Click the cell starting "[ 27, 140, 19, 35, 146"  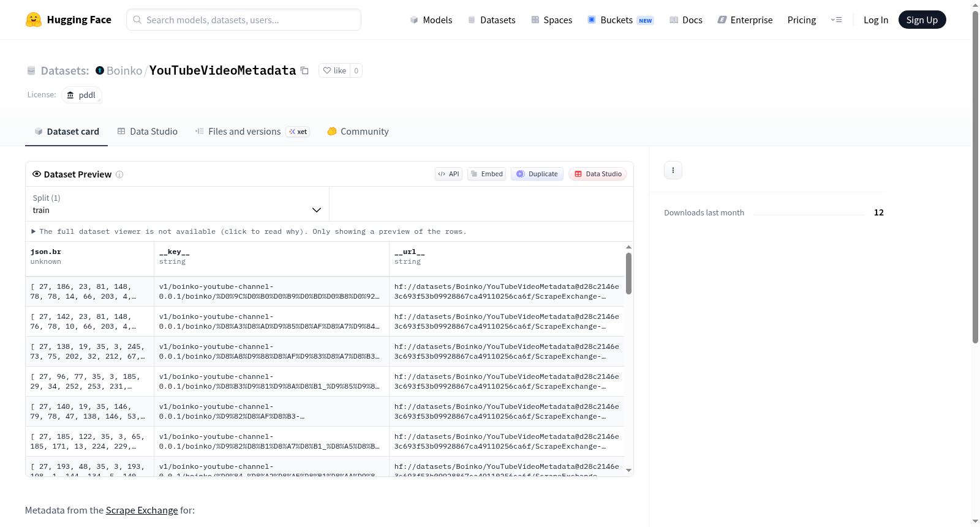click(89, 411)
